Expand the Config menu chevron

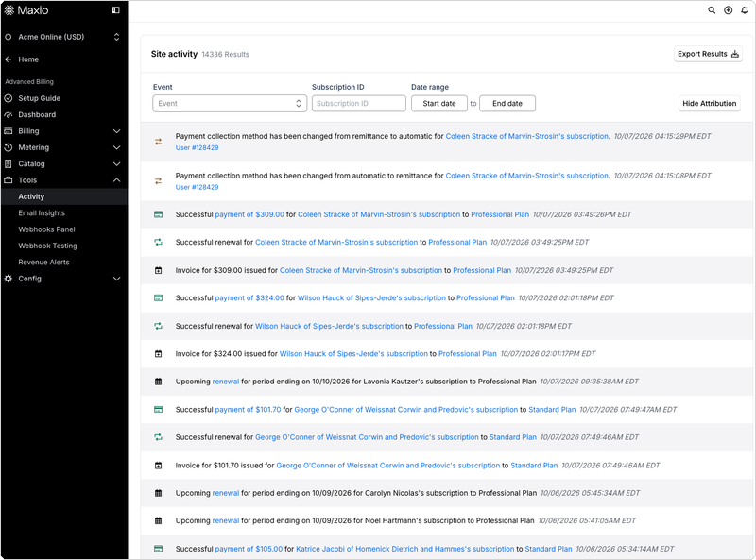click(116, 279)
